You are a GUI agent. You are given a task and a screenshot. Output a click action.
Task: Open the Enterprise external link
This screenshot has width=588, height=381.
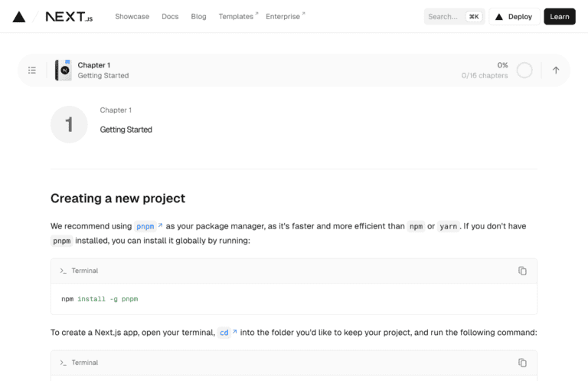point(284,17)
